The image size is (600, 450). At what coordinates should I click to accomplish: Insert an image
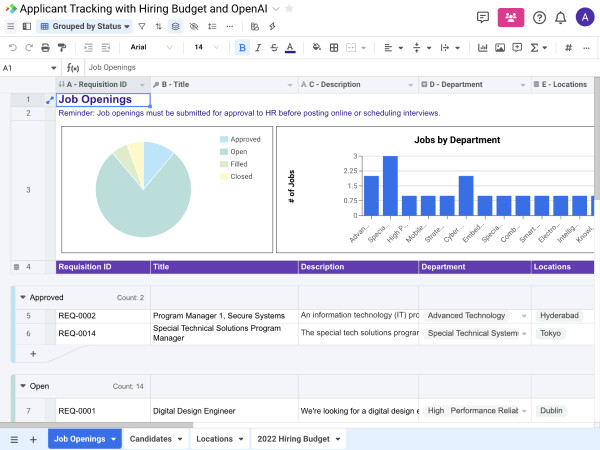pos(500,47)
